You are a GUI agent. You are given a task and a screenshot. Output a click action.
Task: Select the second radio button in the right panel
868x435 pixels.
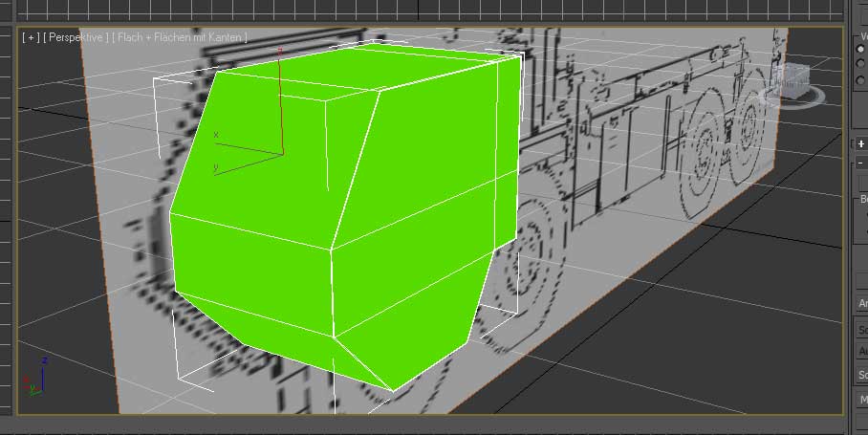coord(861,64)
